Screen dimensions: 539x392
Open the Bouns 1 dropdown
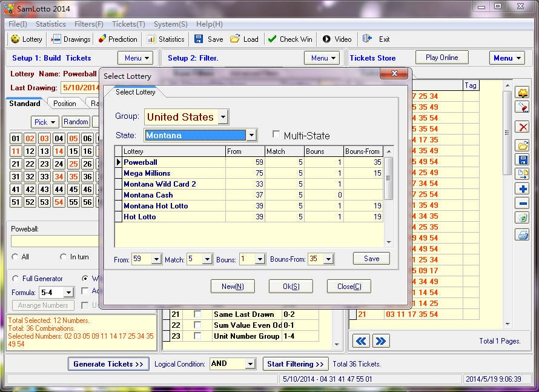[x=260, y=259]
